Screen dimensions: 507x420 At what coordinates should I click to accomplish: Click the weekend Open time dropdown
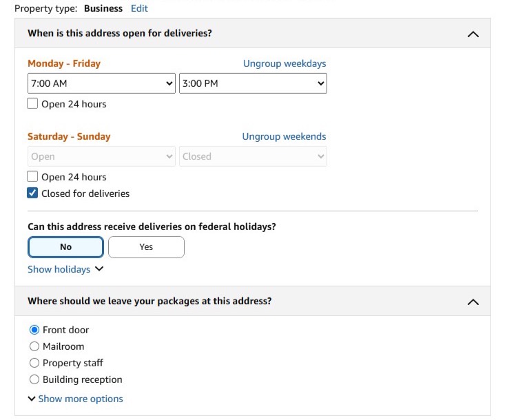pyautogui.click(x=101, y=156)
